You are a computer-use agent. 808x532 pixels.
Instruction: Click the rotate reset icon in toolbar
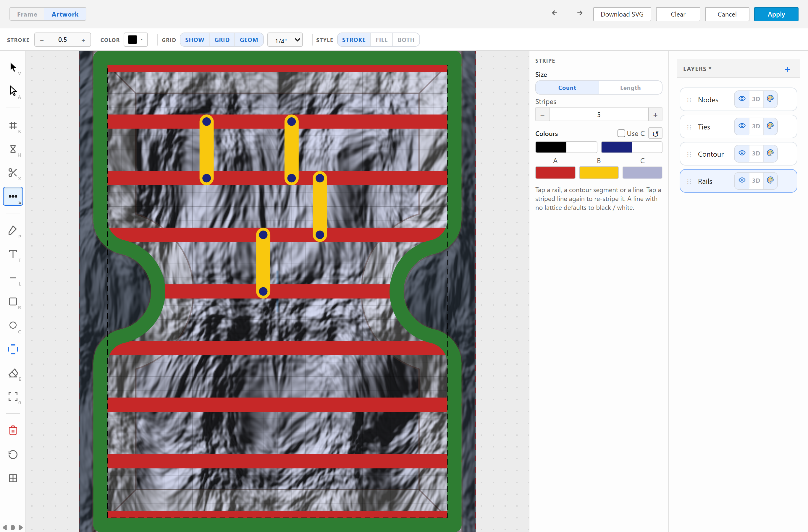[x=13, y=455]
